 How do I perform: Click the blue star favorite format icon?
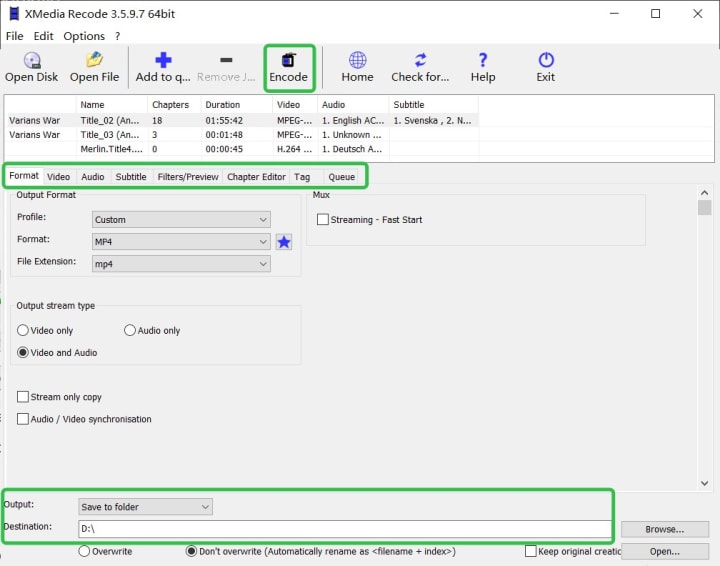point(284,242)
